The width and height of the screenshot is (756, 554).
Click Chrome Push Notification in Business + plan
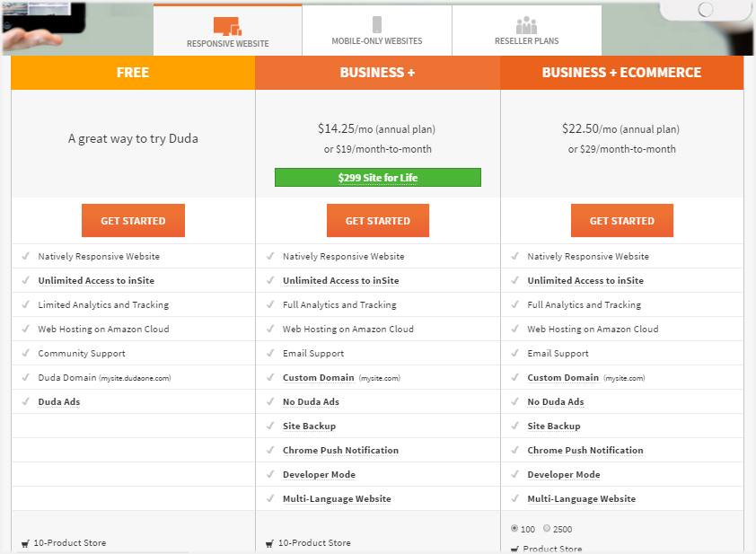tap(341, 451)
